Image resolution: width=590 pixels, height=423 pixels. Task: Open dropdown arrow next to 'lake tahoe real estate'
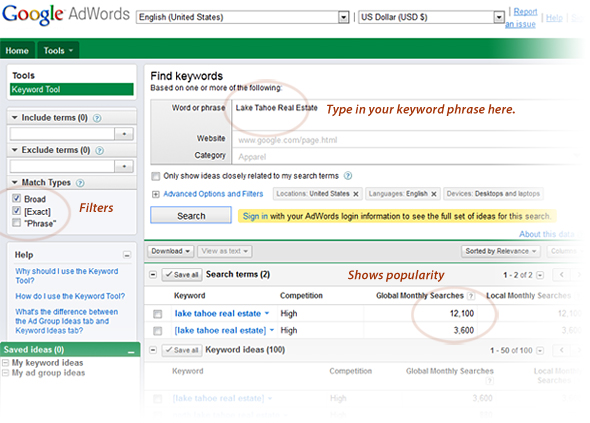pyautogui.click(x=267, y=313)
